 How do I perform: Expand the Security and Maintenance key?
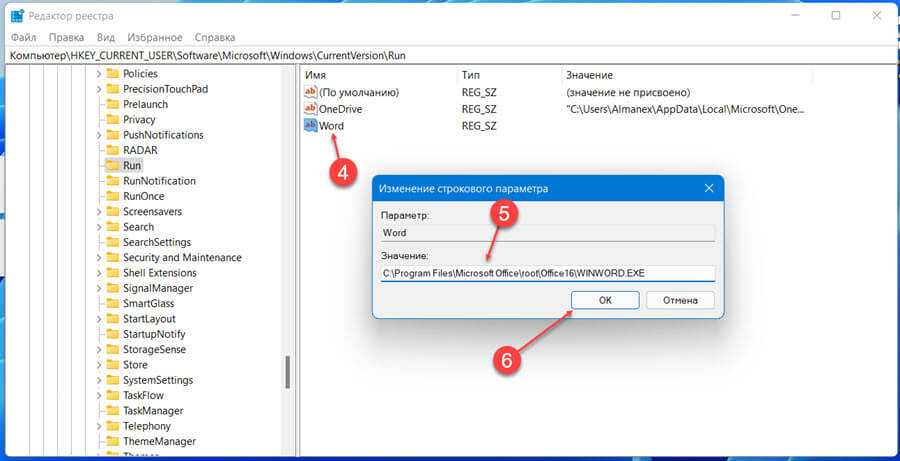point(99,258)
